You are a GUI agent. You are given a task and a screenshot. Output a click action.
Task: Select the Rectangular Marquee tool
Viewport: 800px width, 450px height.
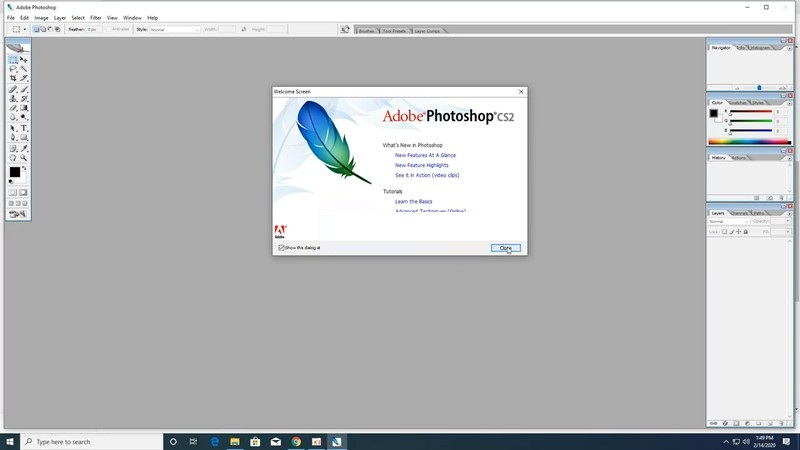[x=13, y=60]
